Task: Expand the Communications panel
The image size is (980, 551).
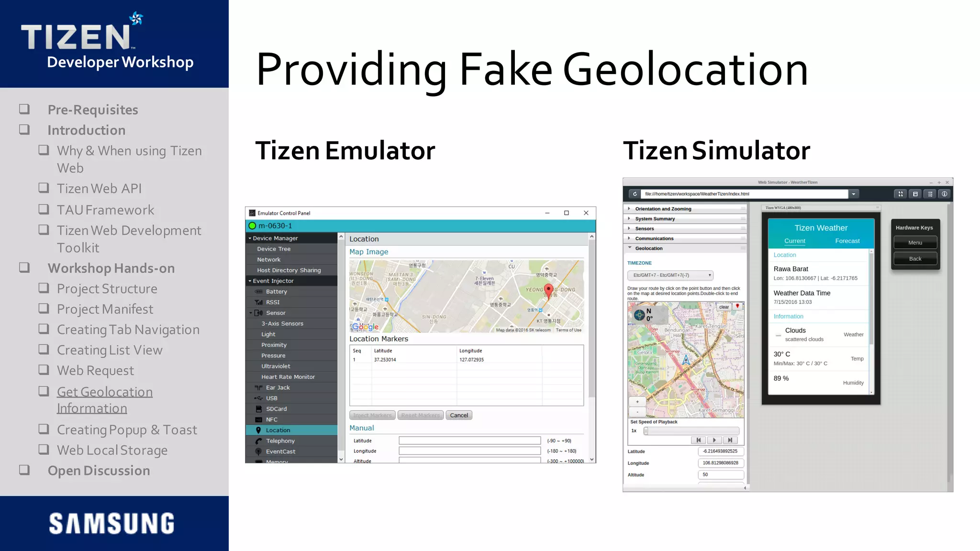Action: [x=685, y=239]
